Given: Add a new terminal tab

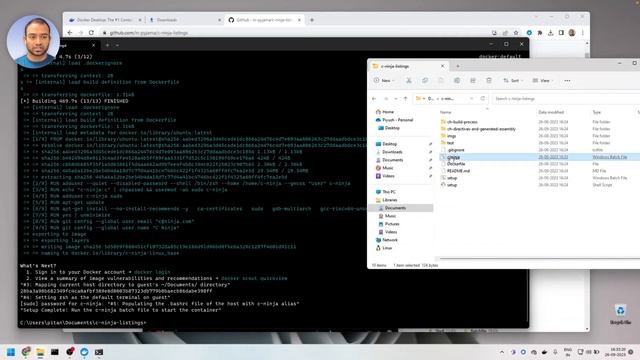Looking at the screenshot, I should click(107, 45).
